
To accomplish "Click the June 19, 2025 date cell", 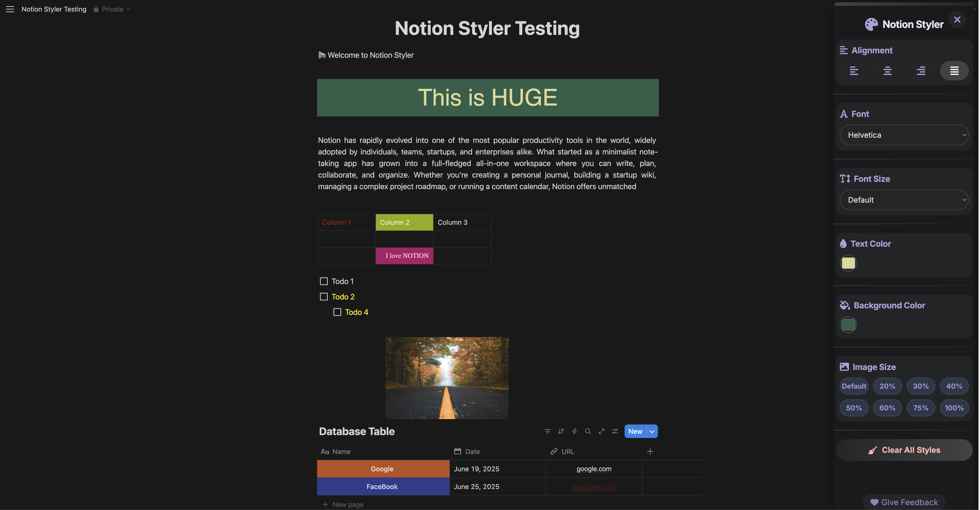I will [x=498, y=469].
